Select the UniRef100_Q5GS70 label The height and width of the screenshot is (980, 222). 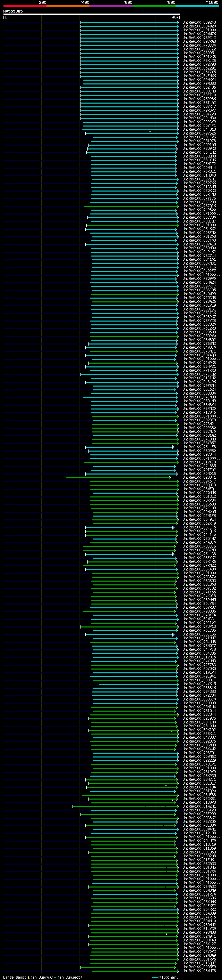pos(199,577)
